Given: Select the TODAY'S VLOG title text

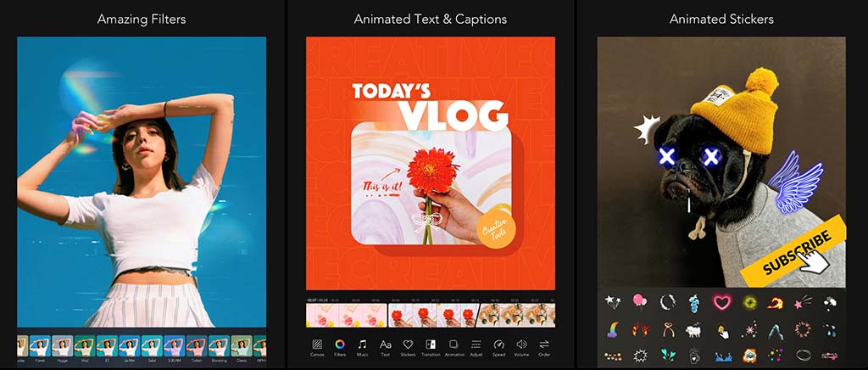Looking at the screenshot, I should (x=430, y=106).
